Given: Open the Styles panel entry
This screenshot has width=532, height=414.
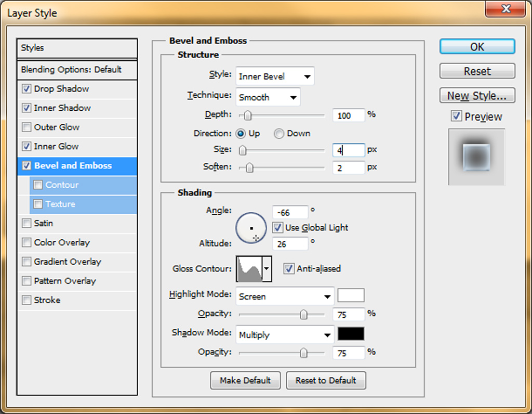Looking at the screenshot, I should (77, 48).
